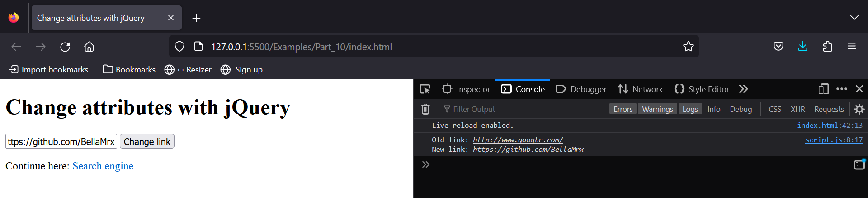Open the Firefox downloads panel
868x198 pixels.
(802, 47)
